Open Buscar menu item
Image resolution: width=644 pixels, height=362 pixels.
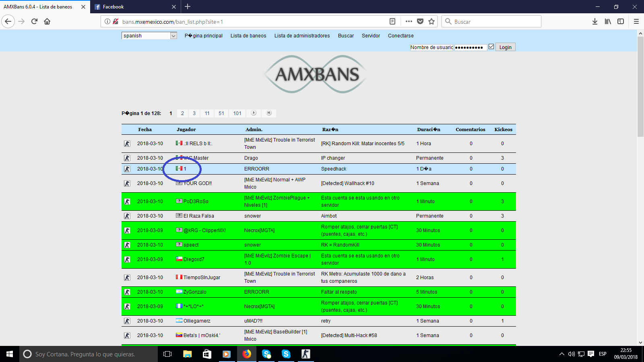pos(346,36)
